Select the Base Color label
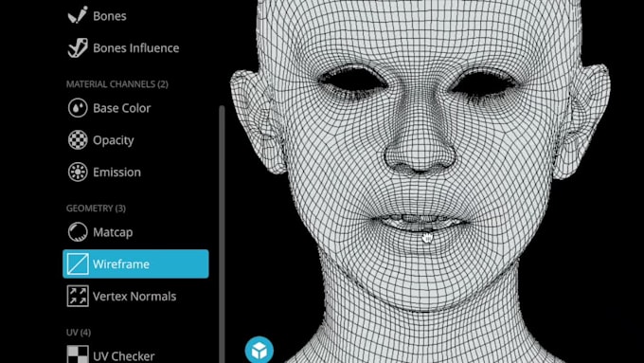Screen dimensions: 644x363 [122, 108]
